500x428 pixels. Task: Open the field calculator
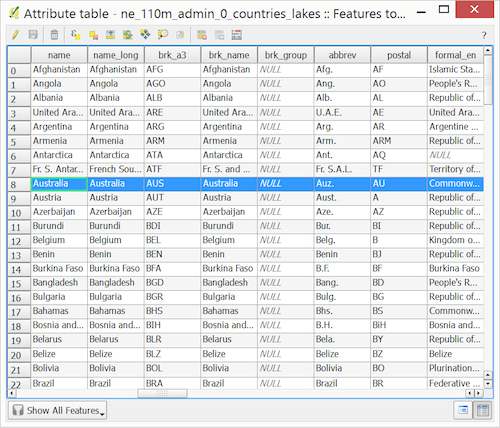coord(237,35)
